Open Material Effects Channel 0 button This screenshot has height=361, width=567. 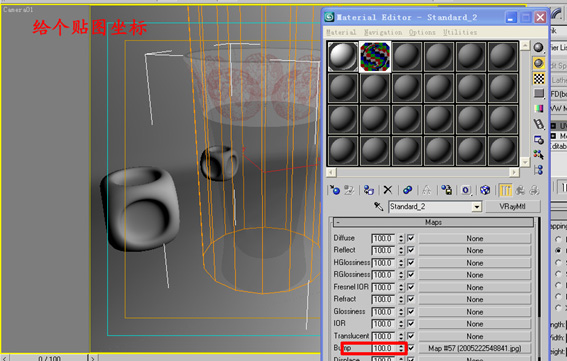[x=466, y=190]
